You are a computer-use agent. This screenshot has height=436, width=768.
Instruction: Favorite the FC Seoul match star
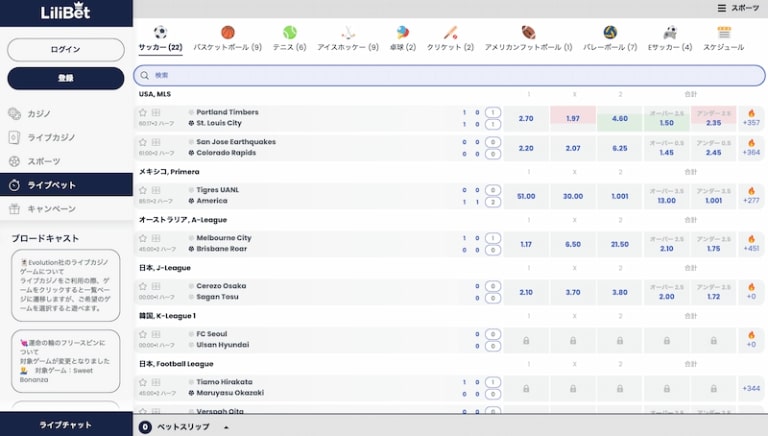tap(143, 334)
